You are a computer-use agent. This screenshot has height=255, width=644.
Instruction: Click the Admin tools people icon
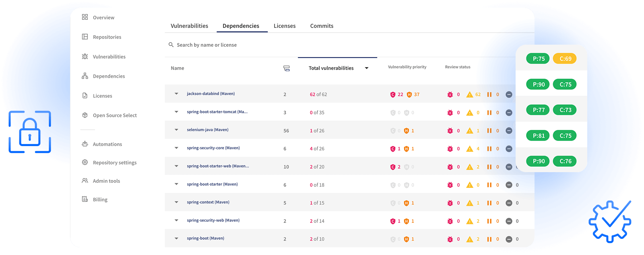(x=85, y=181)
